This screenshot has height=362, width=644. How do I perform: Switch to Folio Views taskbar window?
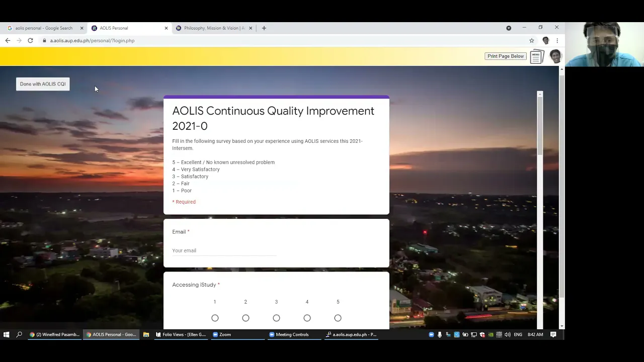coord(181,334)
